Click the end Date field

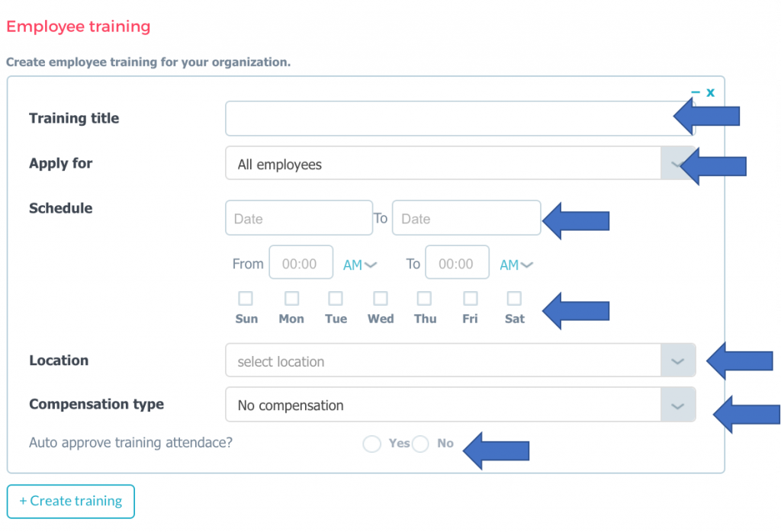click(466, 217)
